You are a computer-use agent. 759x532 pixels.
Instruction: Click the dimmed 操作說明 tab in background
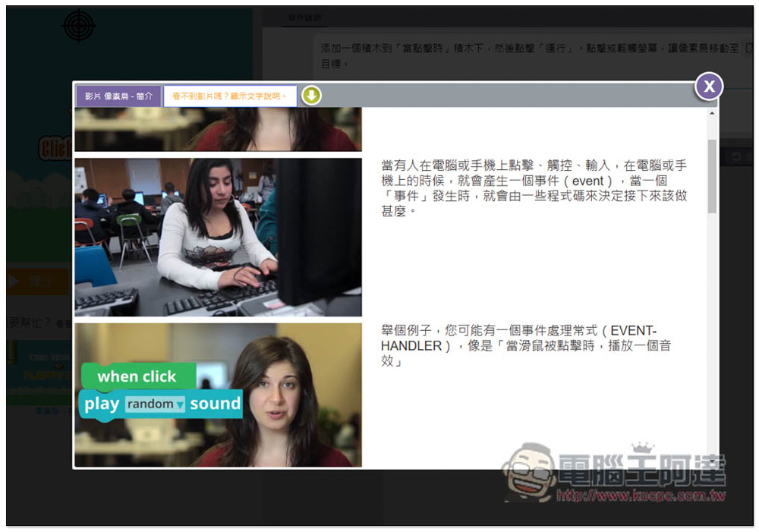[x=304, y=18]
